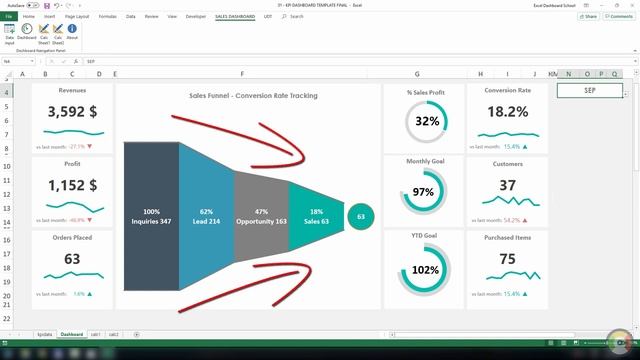The height and width of the screenshot is (360, 640).
Task: Click the Redo arrow icon
Action: (68, 6)
